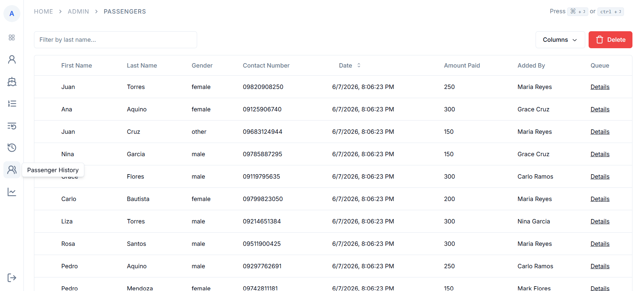Open the dashboard grid icon in sidebar

[x=12, y=37]
